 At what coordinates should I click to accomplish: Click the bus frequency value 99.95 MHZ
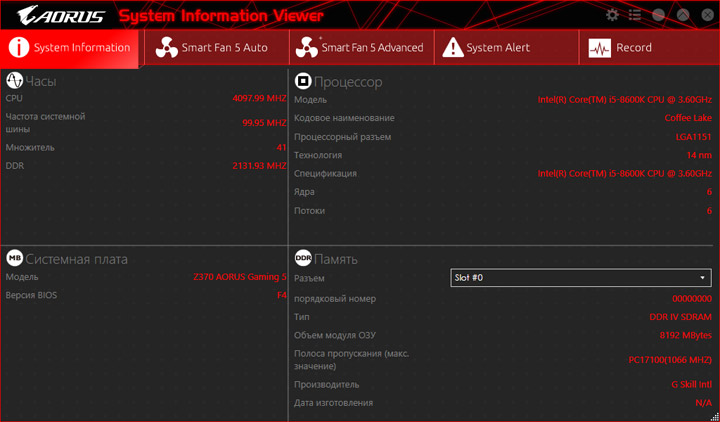[264, 123]
